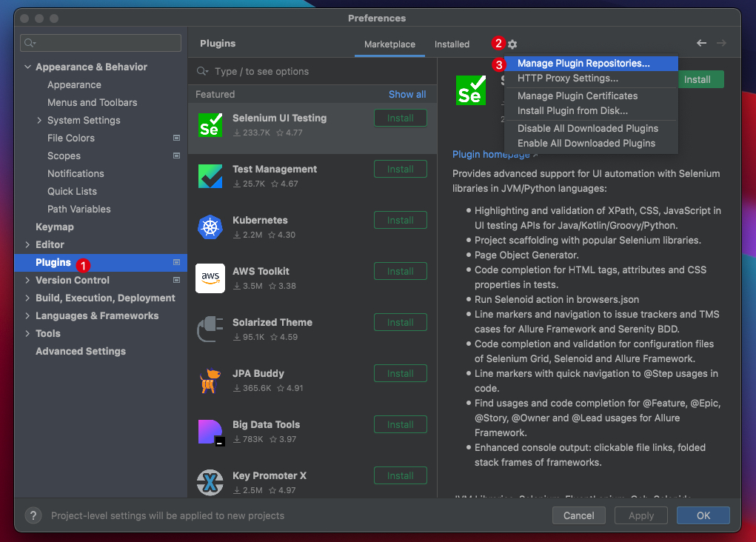Screen dimensions: 756x542
Task: Install the Big Data Tools plugin
Action: coord(400,424)
